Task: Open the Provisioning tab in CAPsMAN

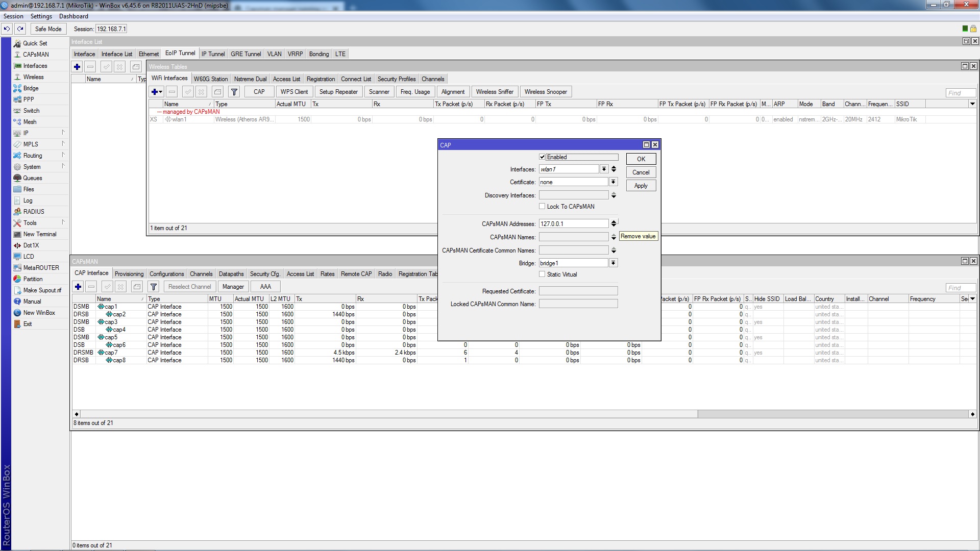Action: 129,274
